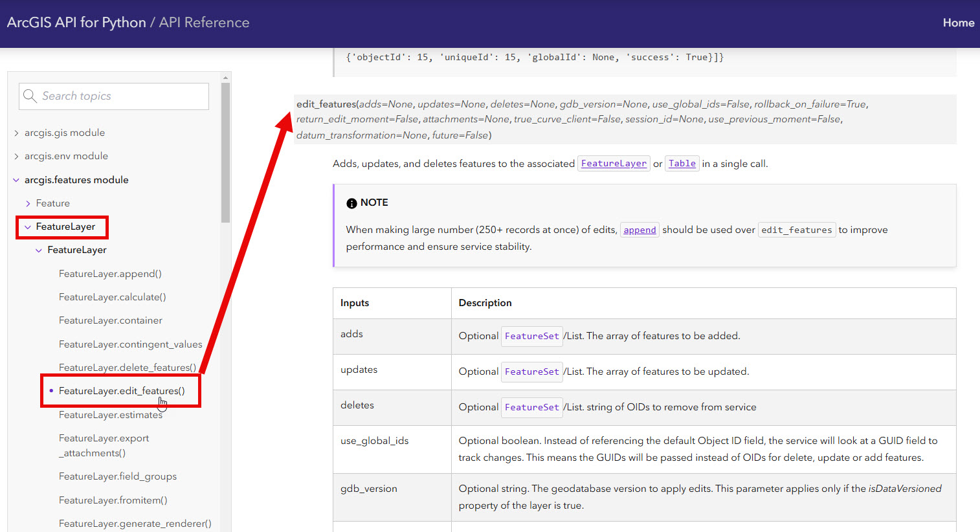Click the info icon in the NOTE box
The image size is (980, 532).
pos(351,203)
